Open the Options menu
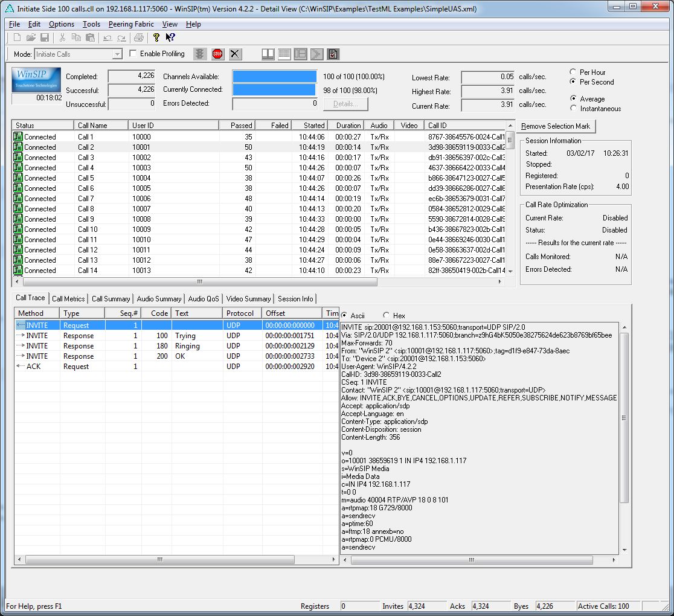The width and height of the screenshot is (674, 616). click(62, 24)
